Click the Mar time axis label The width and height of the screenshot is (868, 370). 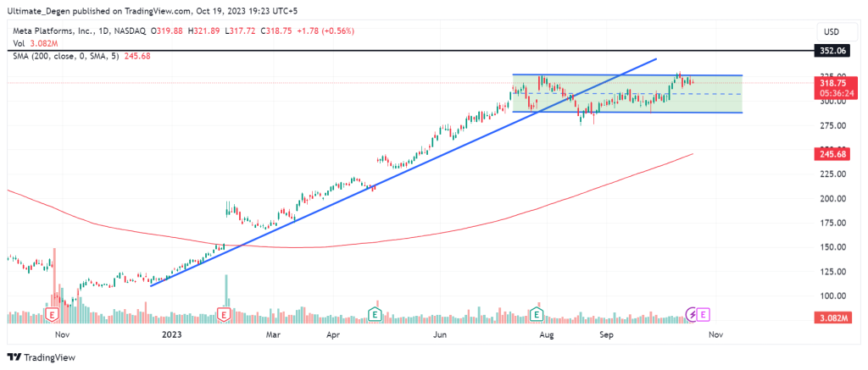click(274, 334)
